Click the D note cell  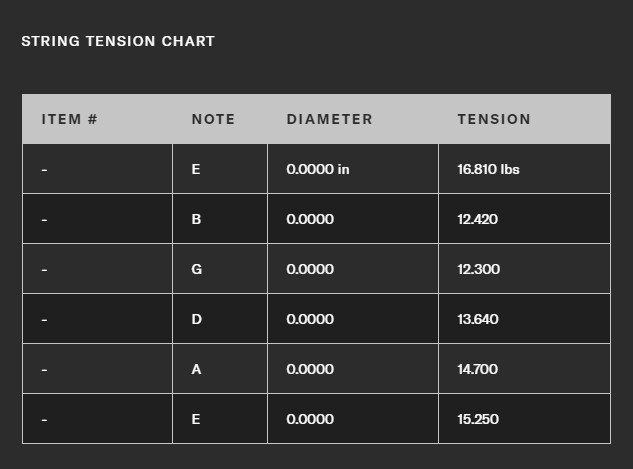click(196, 319)
